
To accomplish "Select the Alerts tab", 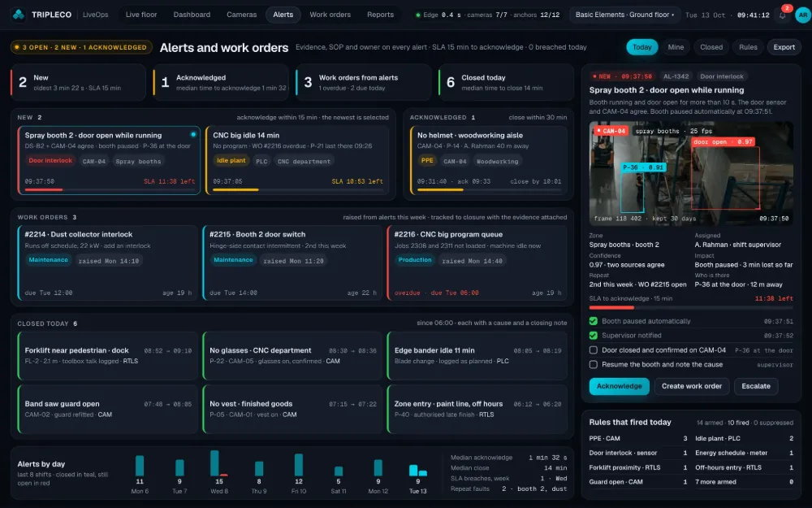I will tap(283, 15).
